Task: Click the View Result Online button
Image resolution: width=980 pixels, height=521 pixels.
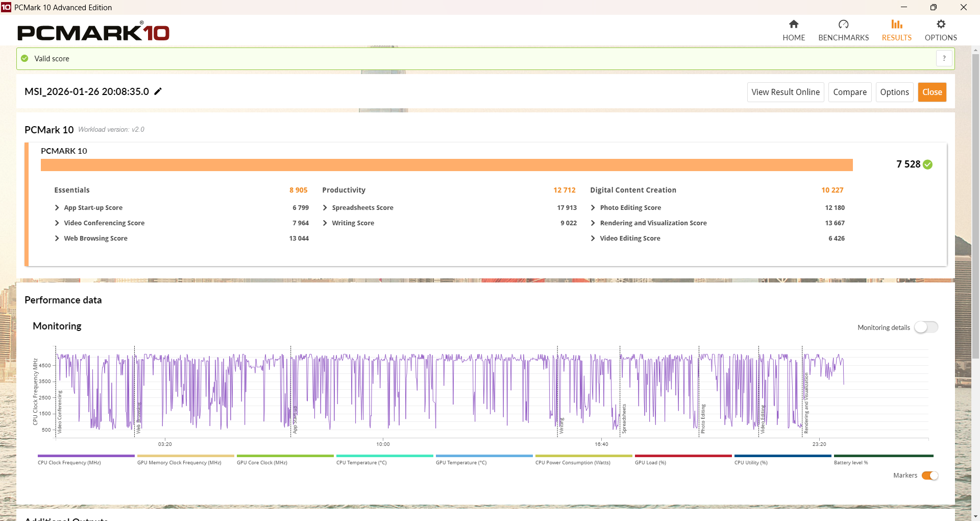Action: pyautogui.click(x=785, y=92)
